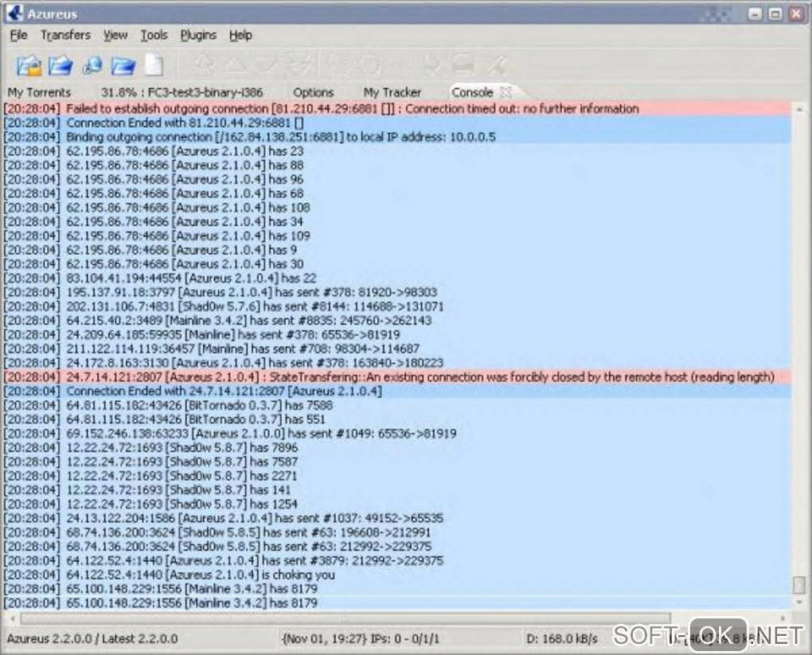This screenshot has width=812, height=655.
Task: Open the Tools menu
Action: 154,35
